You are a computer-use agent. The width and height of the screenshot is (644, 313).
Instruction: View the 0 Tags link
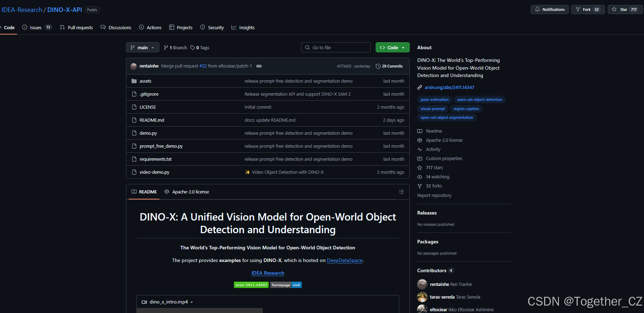coord(199,47)
